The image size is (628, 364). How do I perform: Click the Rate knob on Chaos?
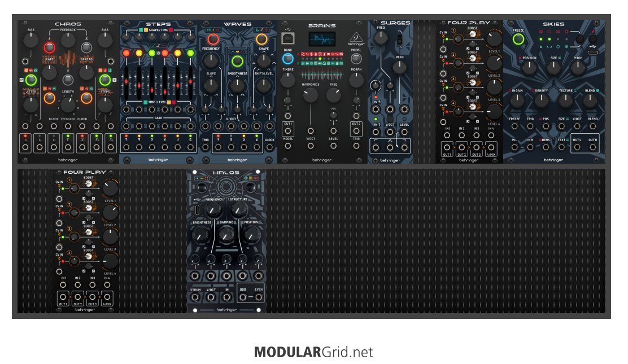49,72
